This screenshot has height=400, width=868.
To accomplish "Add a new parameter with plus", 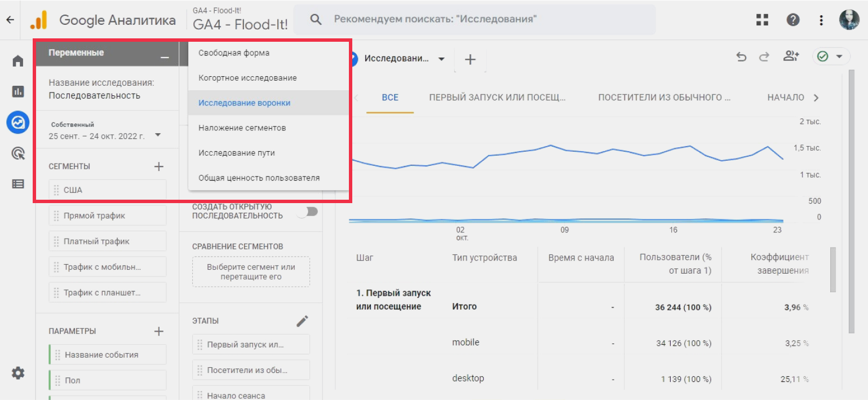I will [159, 331].
